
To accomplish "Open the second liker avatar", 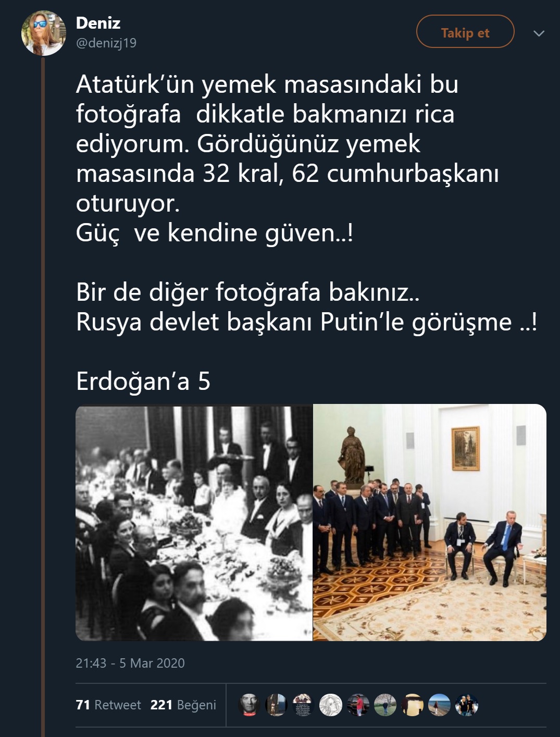I will coord(276,705).
